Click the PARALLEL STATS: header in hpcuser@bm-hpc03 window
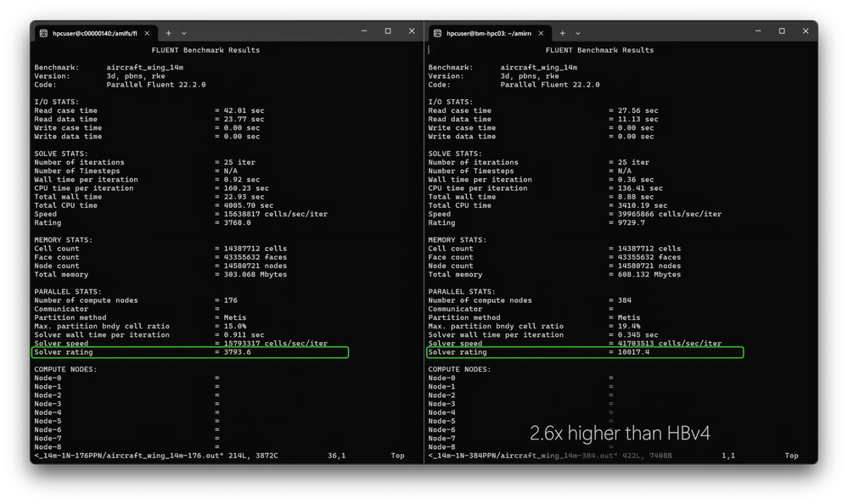 [x=461, y=292]
